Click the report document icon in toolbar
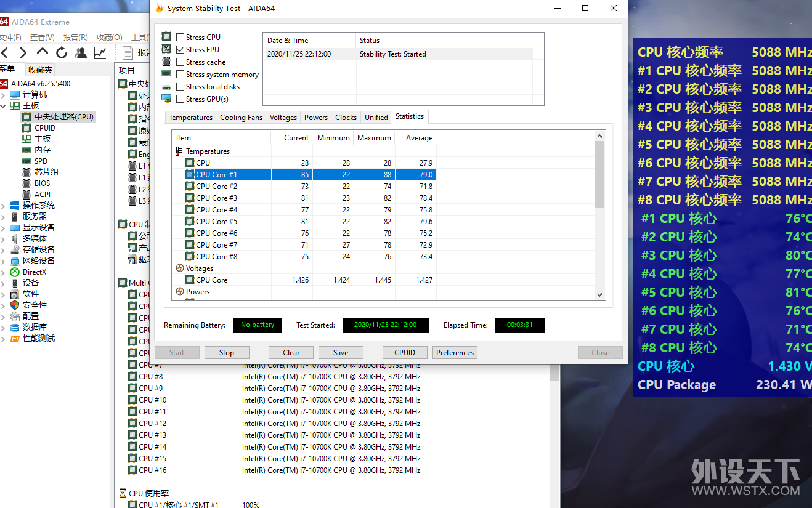This screenshot has width=812, height=508. click(x=128, y=53)
